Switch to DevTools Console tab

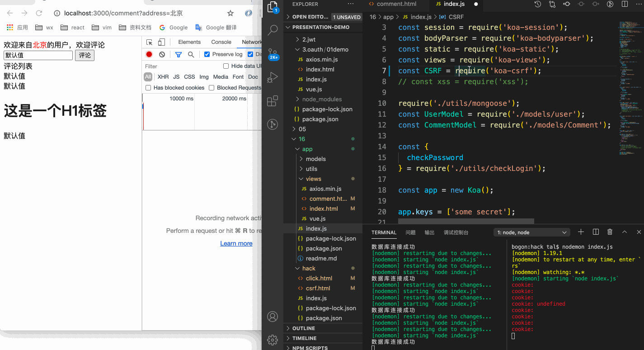click(221, 42)
